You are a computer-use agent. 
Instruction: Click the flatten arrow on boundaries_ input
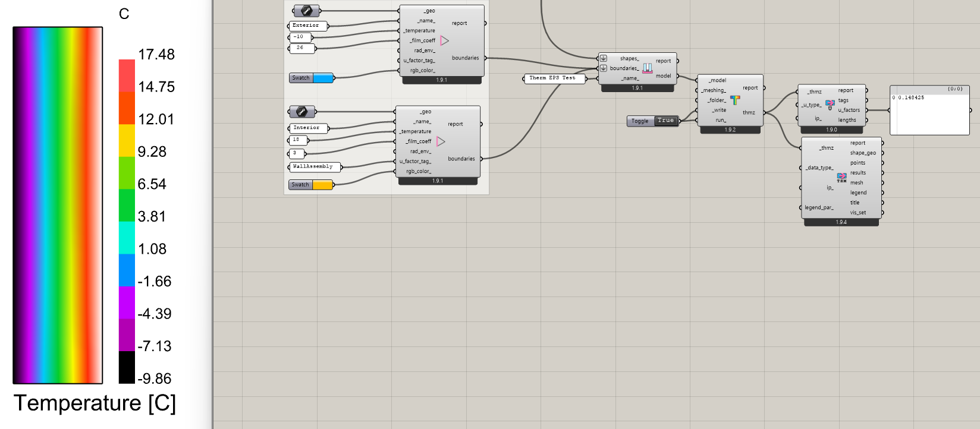point(603,68)
